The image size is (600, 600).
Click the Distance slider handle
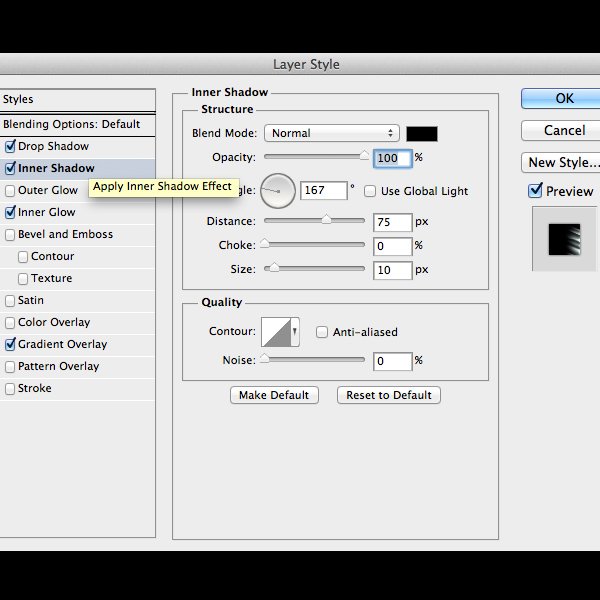click(x=326, y=219)
